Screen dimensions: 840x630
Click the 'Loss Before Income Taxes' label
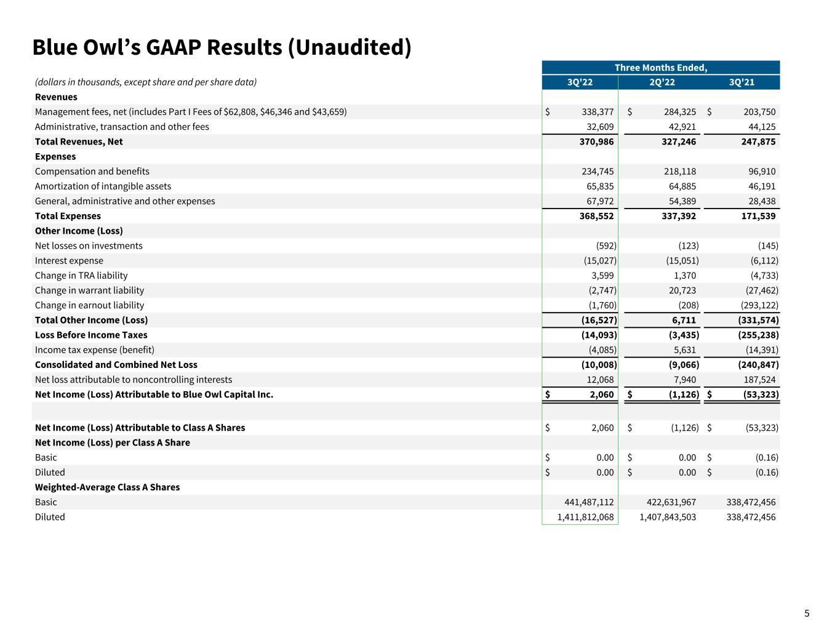[91, 335]
